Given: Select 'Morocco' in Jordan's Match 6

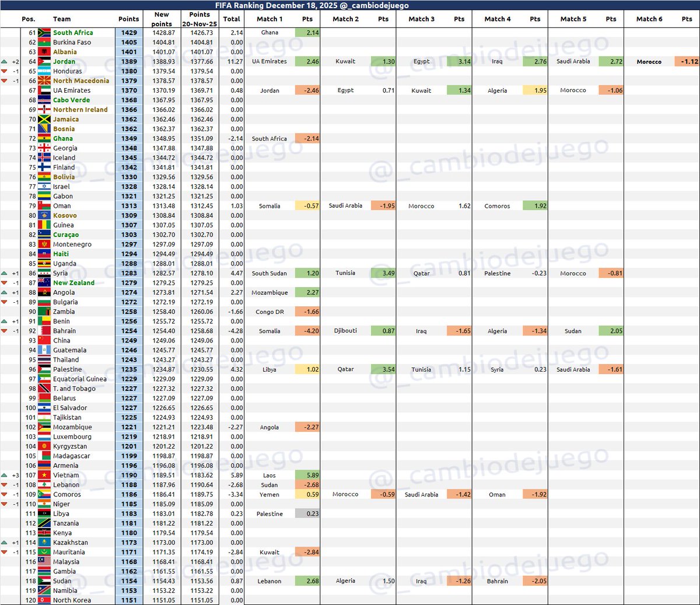Looking at the screenshot, I should 649,62.
